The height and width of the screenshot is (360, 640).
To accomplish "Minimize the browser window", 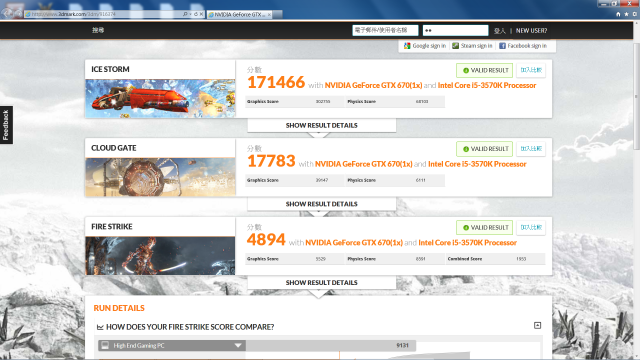I will point(604,3).
